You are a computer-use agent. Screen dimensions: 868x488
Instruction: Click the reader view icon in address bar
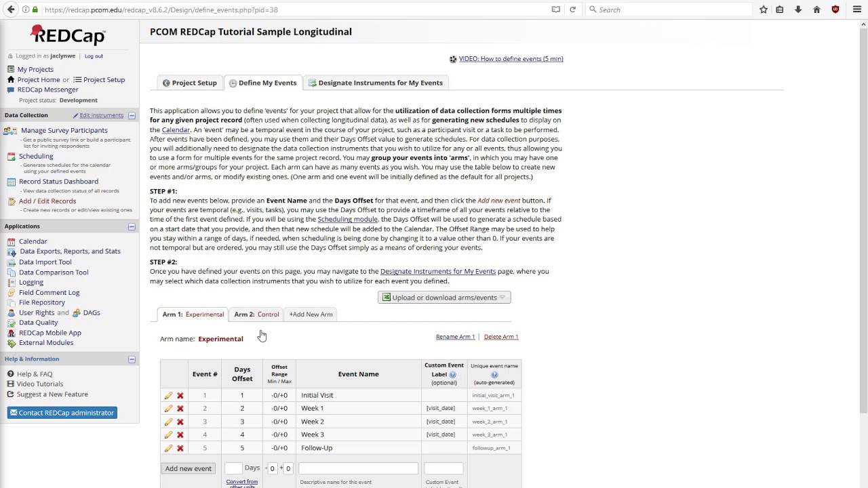(556, 9)
